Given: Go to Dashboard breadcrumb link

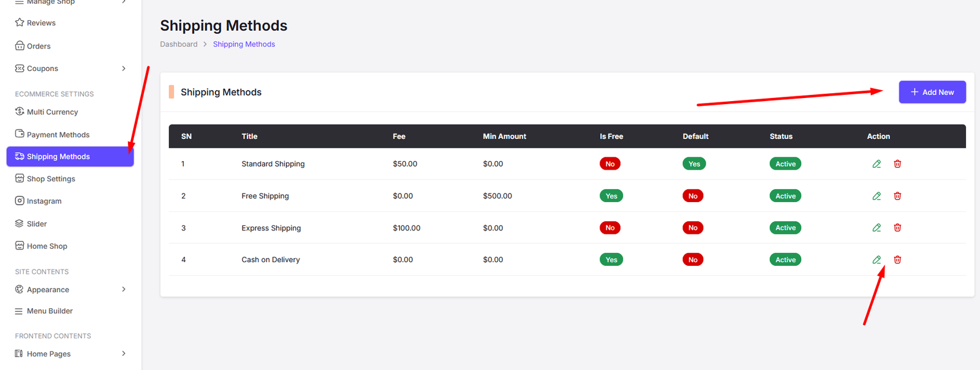Looking at the screenshot, I should [x=179, y=44].
